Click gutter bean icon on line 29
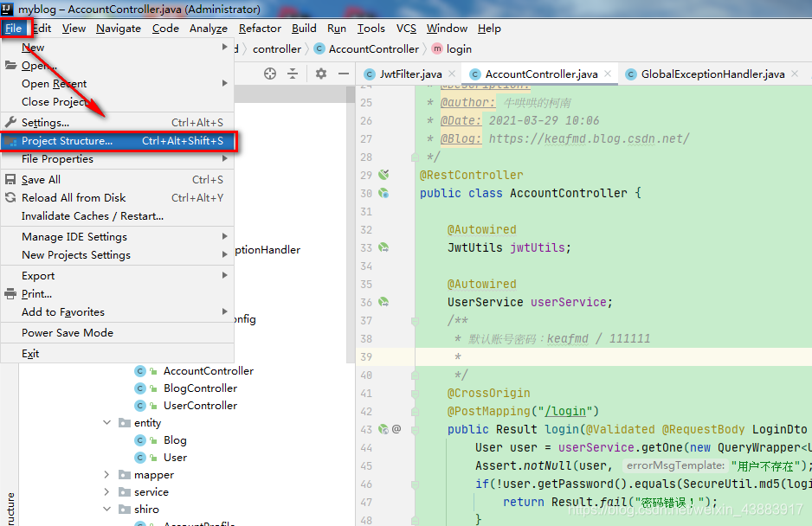Image resolution: width=812 pixels, height=526 pixels. coord(383,175)
